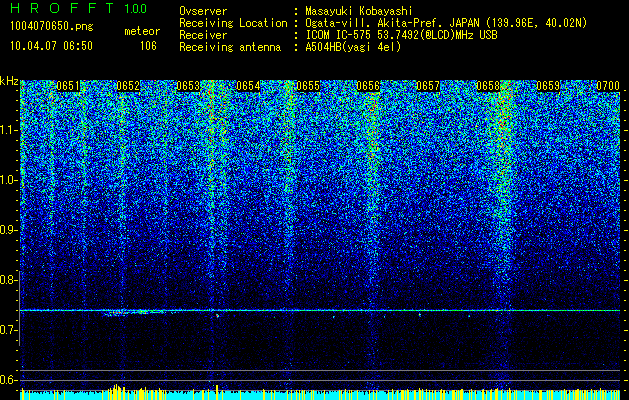
Task: Click the 1.0 kHz axis label
Action: tap(8, 180)
